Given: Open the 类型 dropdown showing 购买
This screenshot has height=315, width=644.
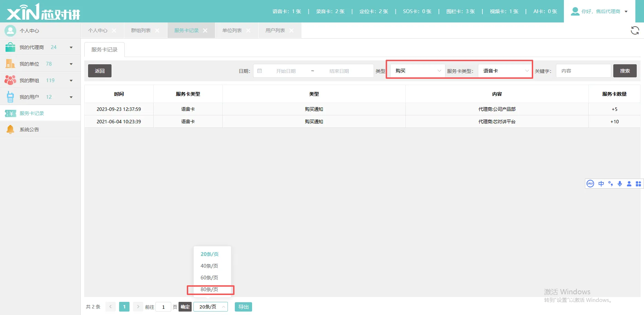Looking at the screenshot, I should pos(417,71).
